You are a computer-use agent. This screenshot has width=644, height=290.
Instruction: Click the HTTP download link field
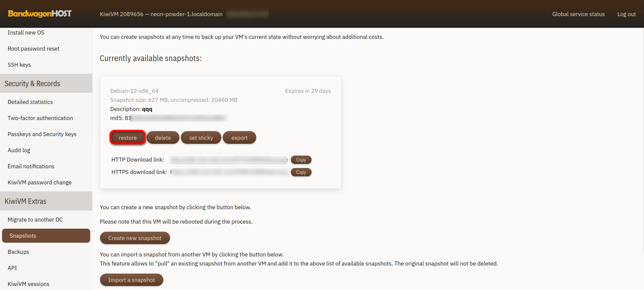229,160
